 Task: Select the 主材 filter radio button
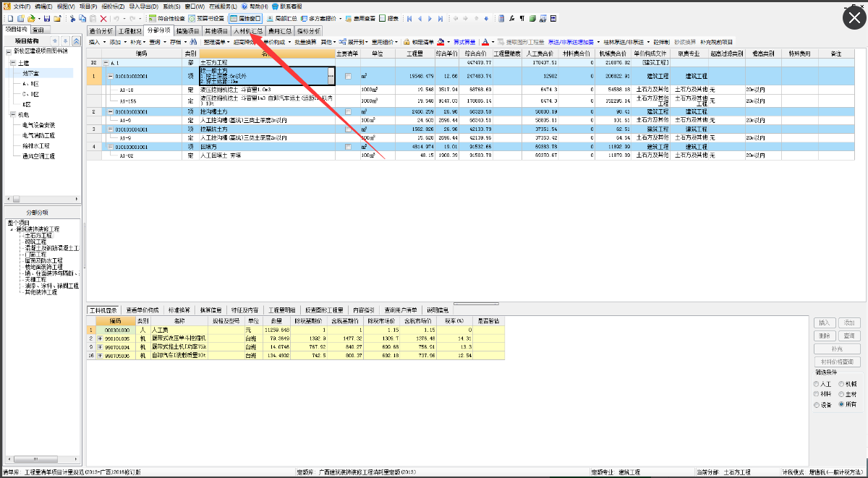841,394
